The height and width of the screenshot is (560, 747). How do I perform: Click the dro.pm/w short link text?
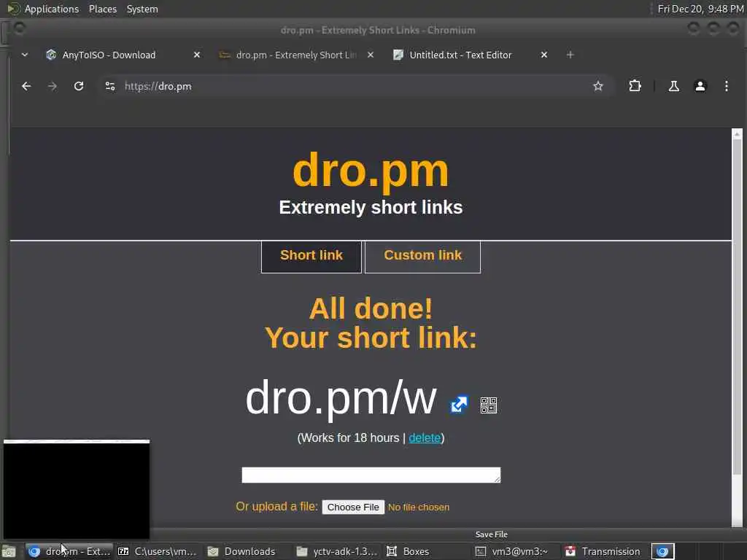point(341,399)
